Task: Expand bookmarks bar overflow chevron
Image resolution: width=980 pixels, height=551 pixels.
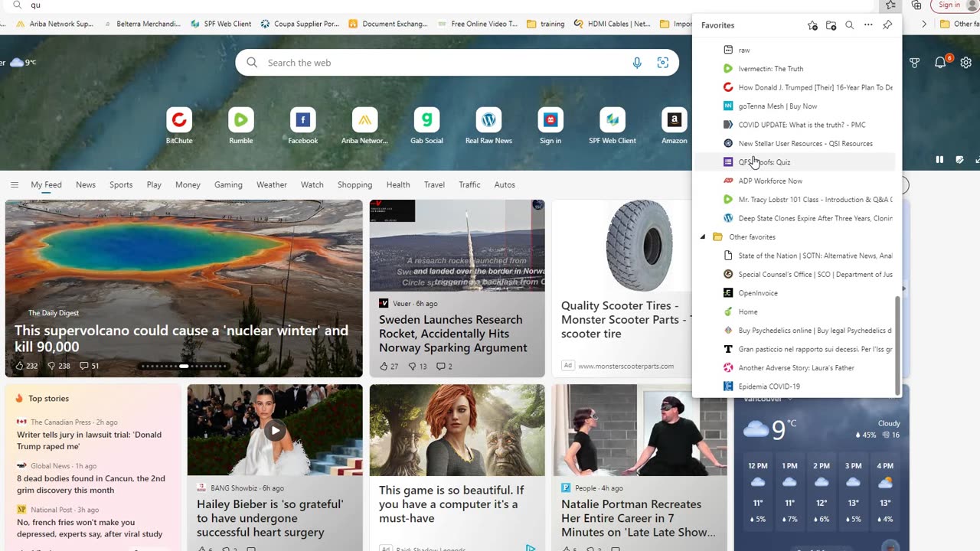Action: tap(924, 24)
